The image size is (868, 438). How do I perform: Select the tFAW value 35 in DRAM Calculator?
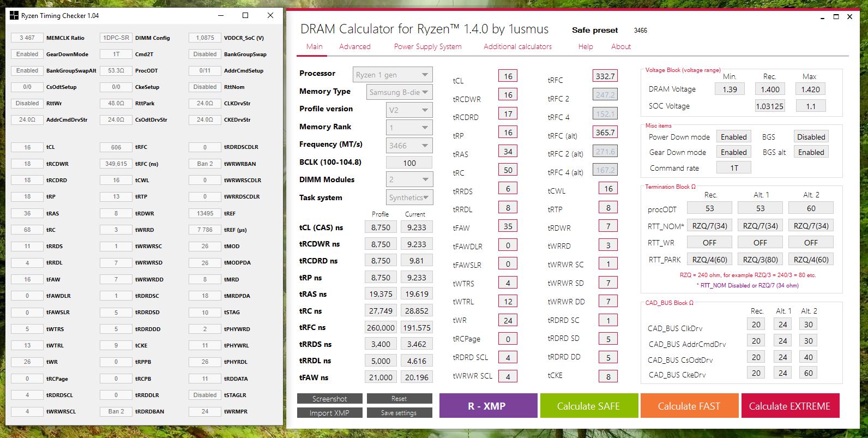tap(508, 226)
